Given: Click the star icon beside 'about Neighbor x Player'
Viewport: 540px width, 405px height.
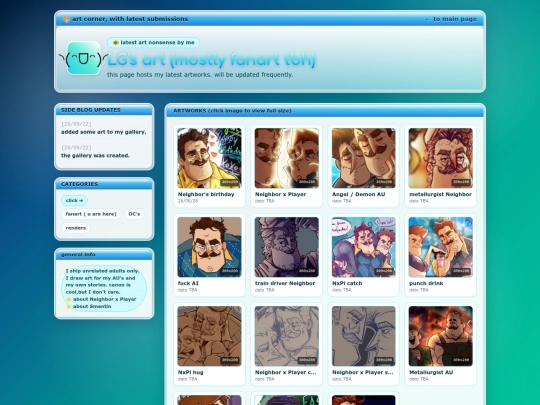Looking at the screenshot, I should click(69, 299).
